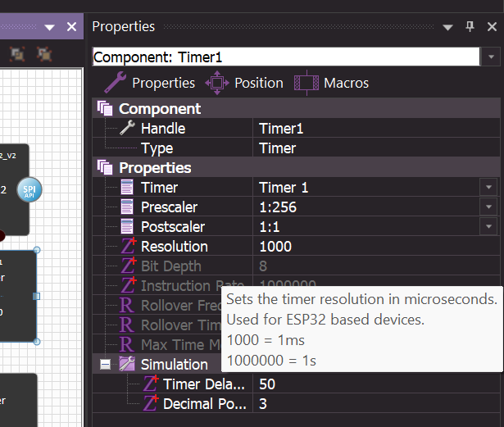Image resolution: width=504 pixels, height=427 pixels.
Task: Click the Handle wrench icon
Action: (x=127, y=128)
